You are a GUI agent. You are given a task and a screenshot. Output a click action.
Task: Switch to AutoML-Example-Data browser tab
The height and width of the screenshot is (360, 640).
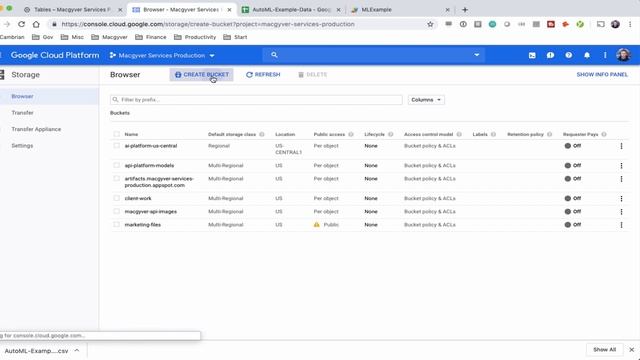(291, 9)
